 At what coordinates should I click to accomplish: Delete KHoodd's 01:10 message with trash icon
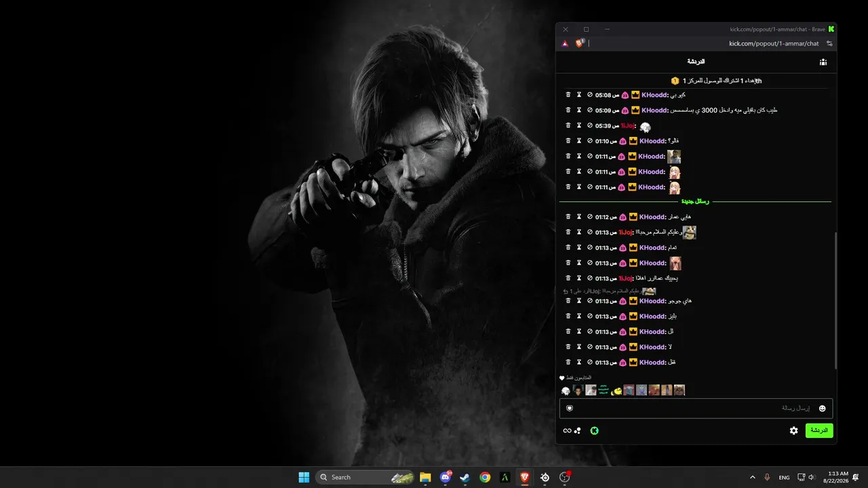[x=568, y=141]
